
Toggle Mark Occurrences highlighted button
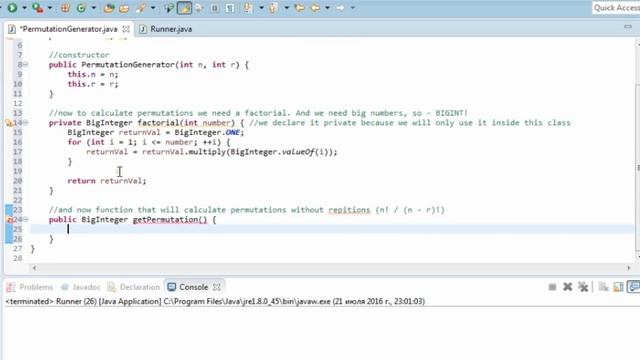point(184,8)
